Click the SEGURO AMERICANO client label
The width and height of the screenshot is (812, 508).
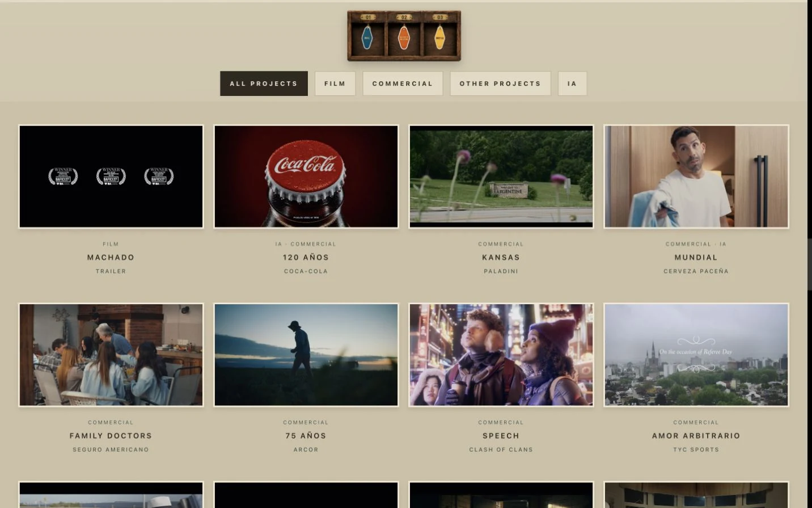point(111,450)
